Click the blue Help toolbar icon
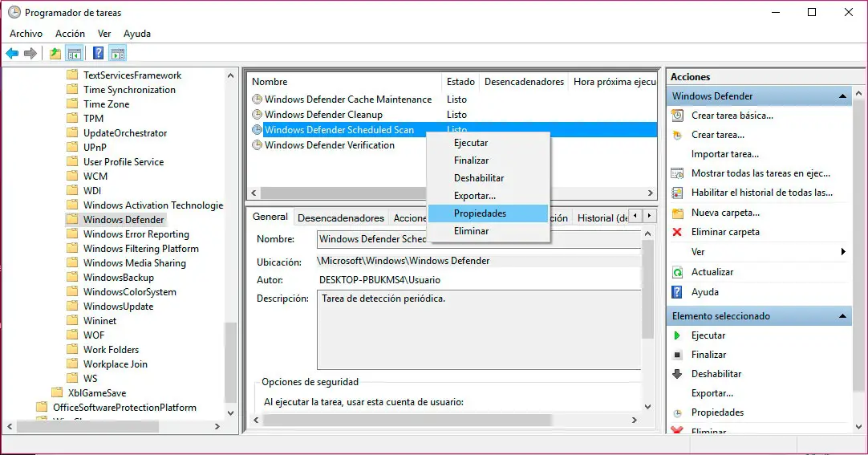 point(98,53)
